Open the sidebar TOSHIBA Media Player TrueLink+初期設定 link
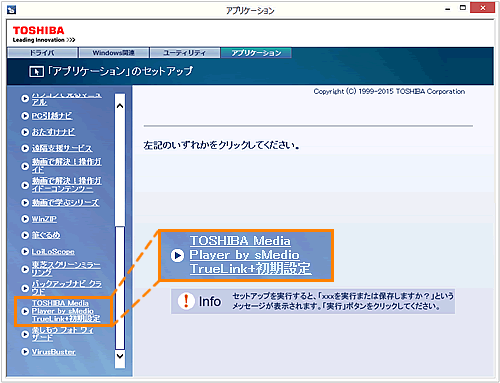Screen dimensions: 500x383 coord(66,311)
